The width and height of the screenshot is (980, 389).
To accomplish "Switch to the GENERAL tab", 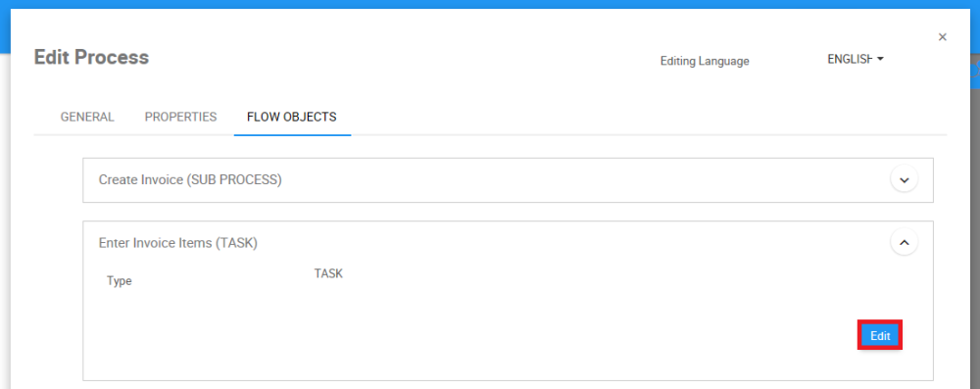I will click(x=87, y=117).
